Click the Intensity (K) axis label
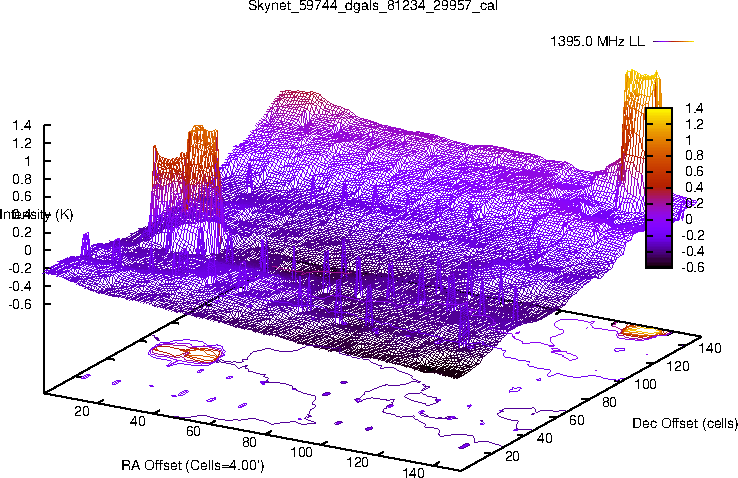The image size is (738, 478). click(37, 215)
